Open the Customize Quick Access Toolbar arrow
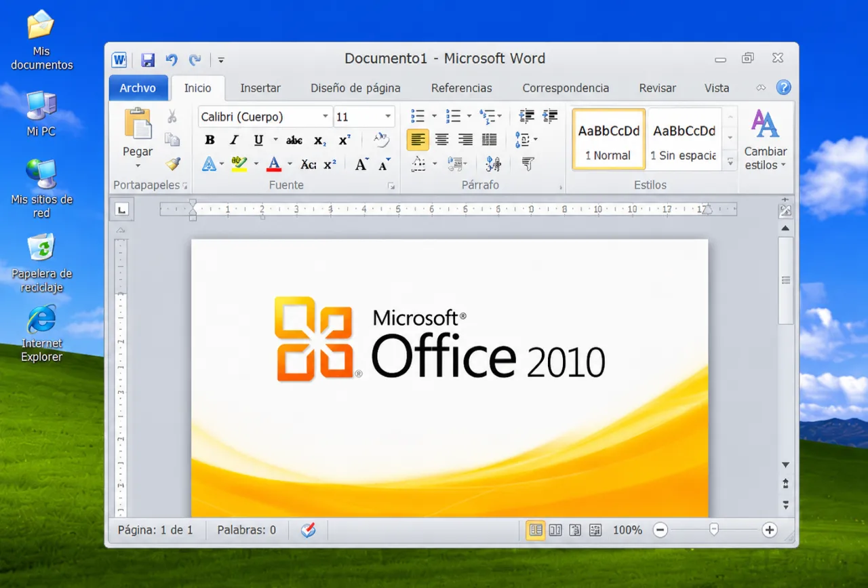This screenshot has width=868, height=588. pos(221,60)
